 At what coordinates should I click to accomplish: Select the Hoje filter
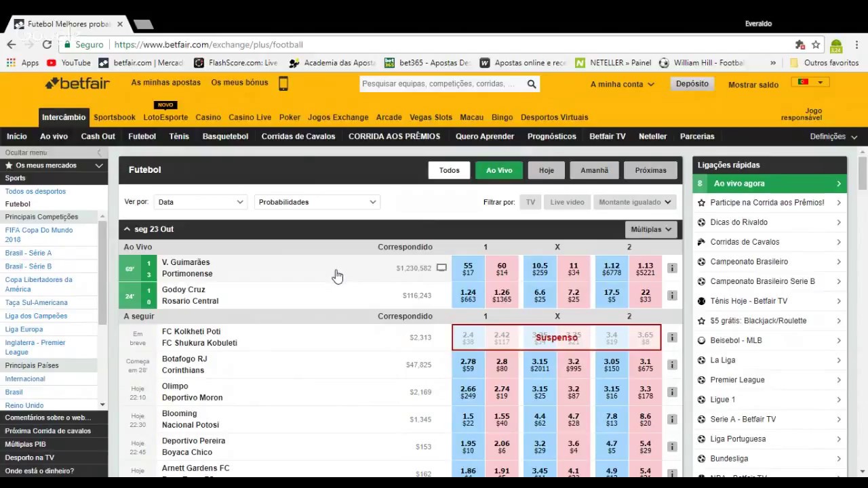tap(547, 170)
